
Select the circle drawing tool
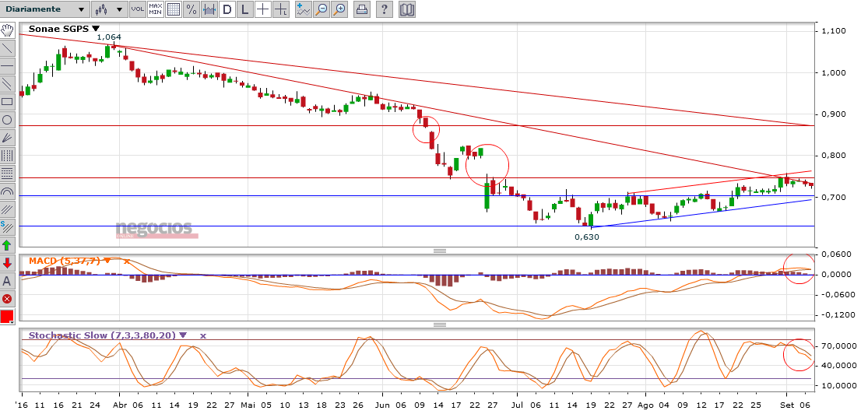[x=7, y=120]
